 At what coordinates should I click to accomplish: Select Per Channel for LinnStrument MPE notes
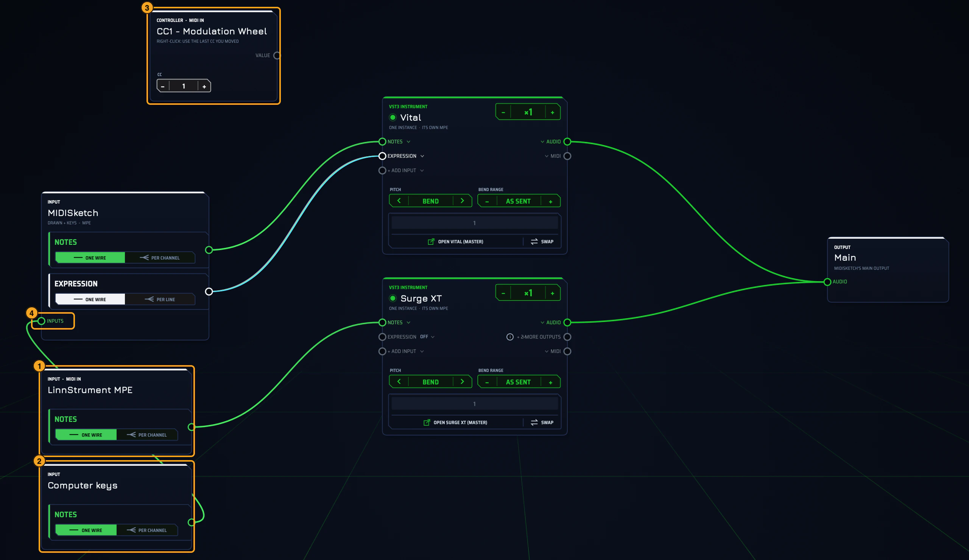pos(147,435)
